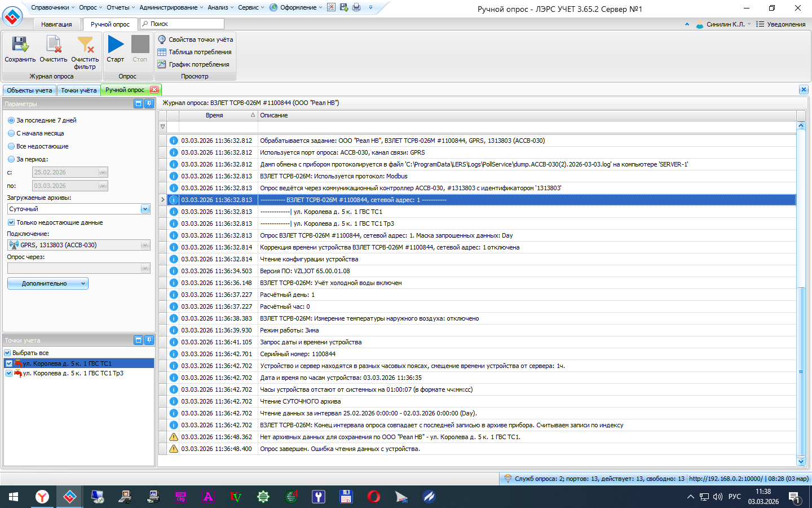Click the search field 'Поиск'
Image resolution: width=812 pixels, height=508 pixels.
point(183,24)
